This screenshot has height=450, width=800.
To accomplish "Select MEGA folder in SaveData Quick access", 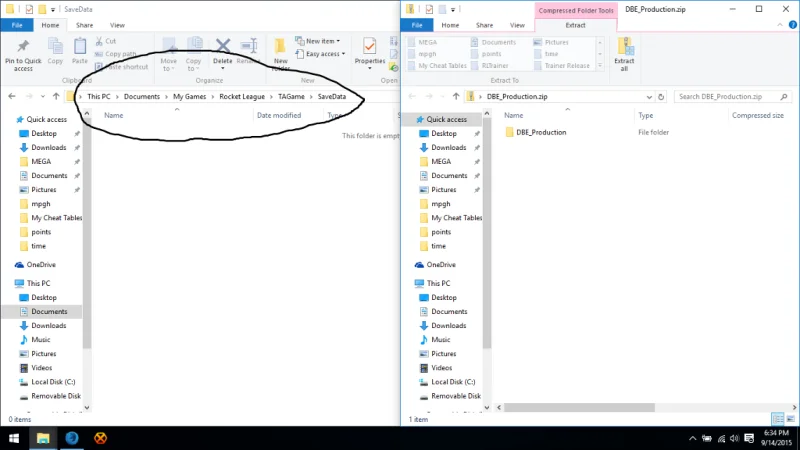I will 41,161.
